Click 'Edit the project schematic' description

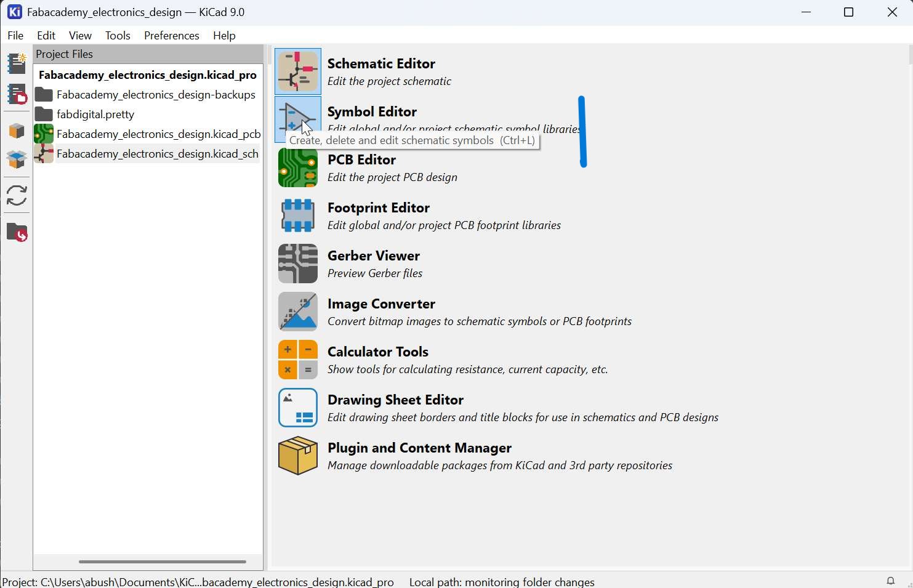click(389, 81)
